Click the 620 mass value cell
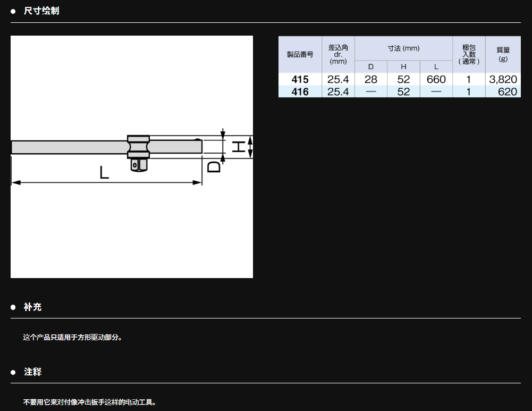This screenshot has width=532, height=411. pyautogui.click(x=507, y=91)
